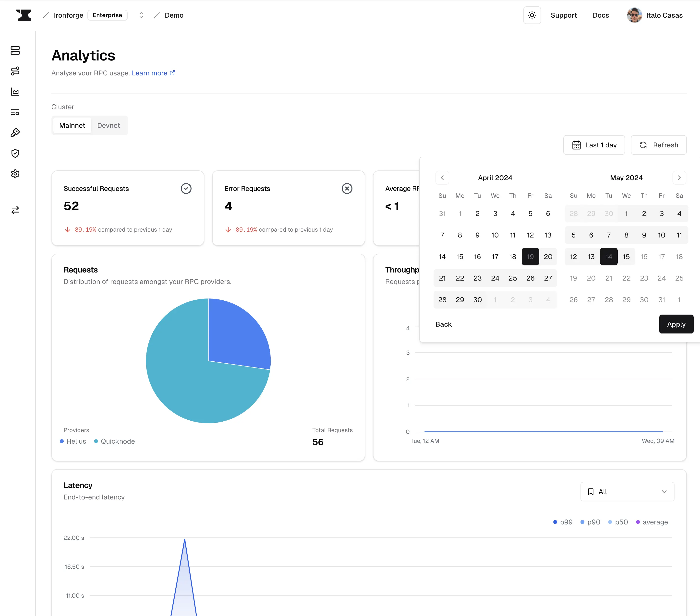Expand the workspace switcher next to Ironforge
Screen dimensions: 700x616
[141, 15]
